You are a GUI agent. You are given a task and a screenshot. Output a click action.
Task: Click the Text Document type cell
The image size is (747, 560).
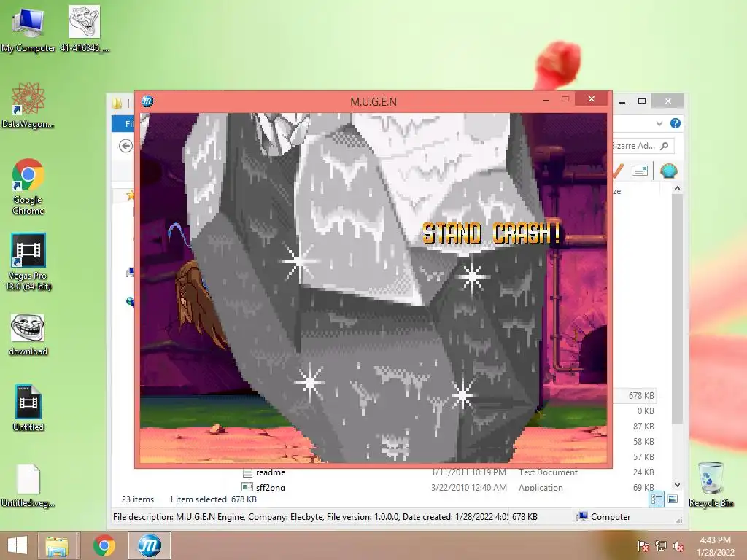(x=548, y=472)
